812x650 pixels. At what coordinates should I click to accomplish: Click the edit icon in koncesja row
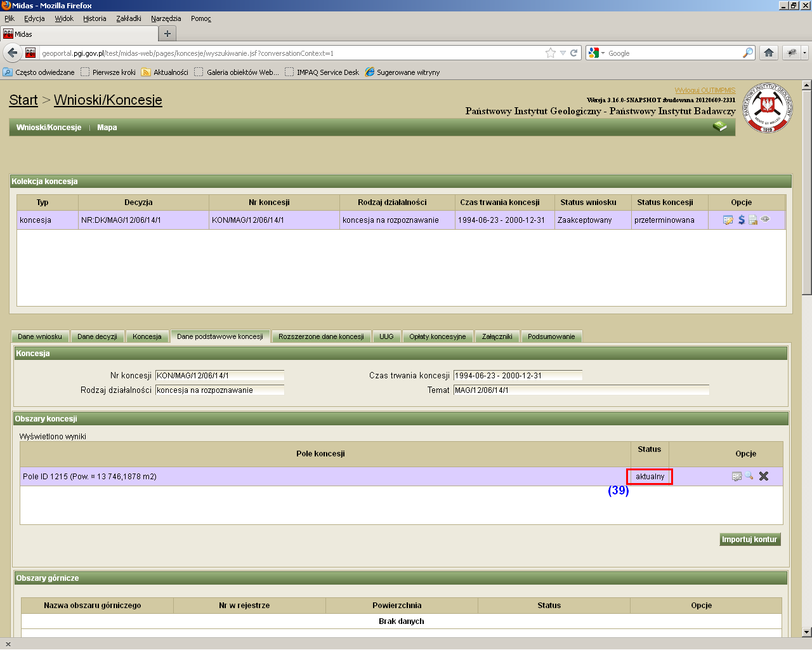click(x=728, y=220)
